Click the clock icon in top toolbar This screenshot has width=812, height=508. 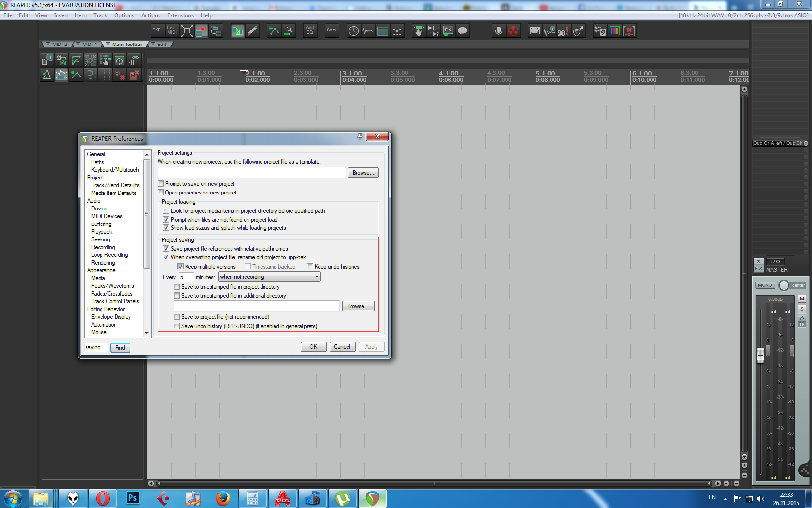[x=354, y=30]
